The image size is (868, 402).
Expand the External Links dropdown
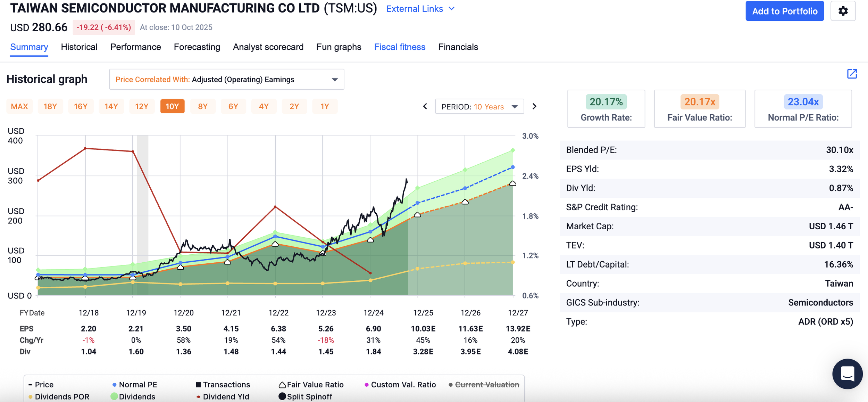pyautogui.click(x=420, y=9)
